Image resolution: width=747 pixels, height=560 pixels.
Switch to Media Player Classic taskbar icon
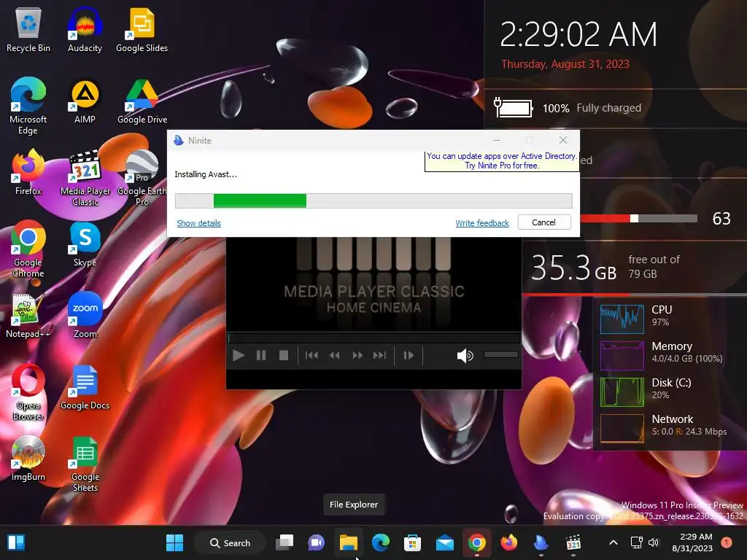coord(573,542)
